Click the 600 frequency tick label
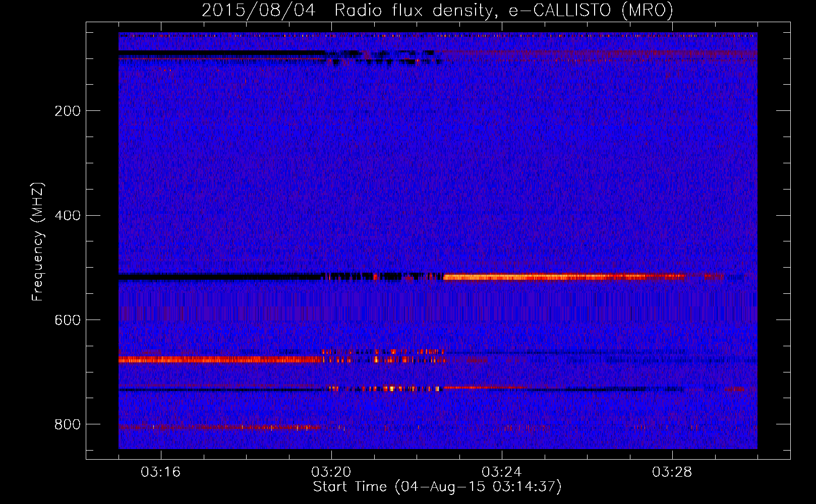Viewport: 816px width, 504px height. [x=67, y=320]
